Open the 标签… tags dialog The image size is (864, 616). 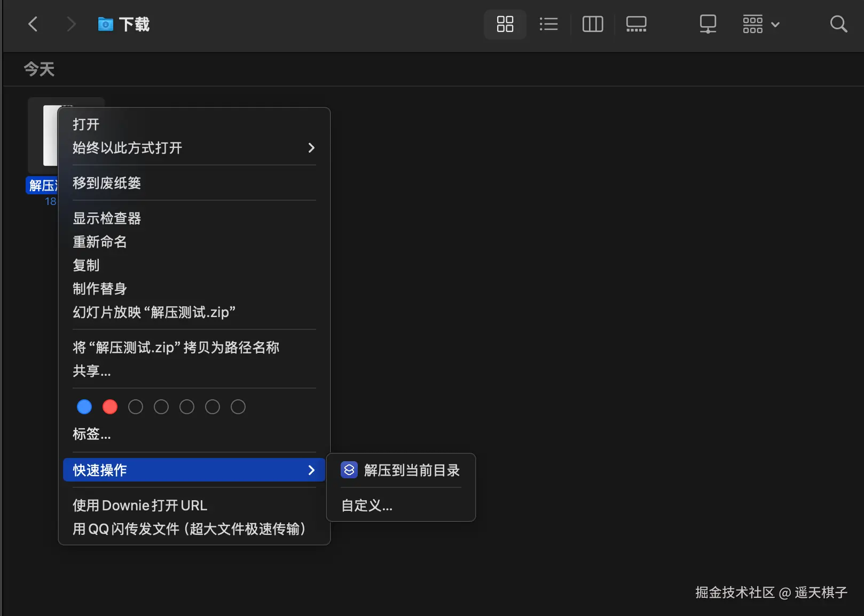click(x=194, y=434)
